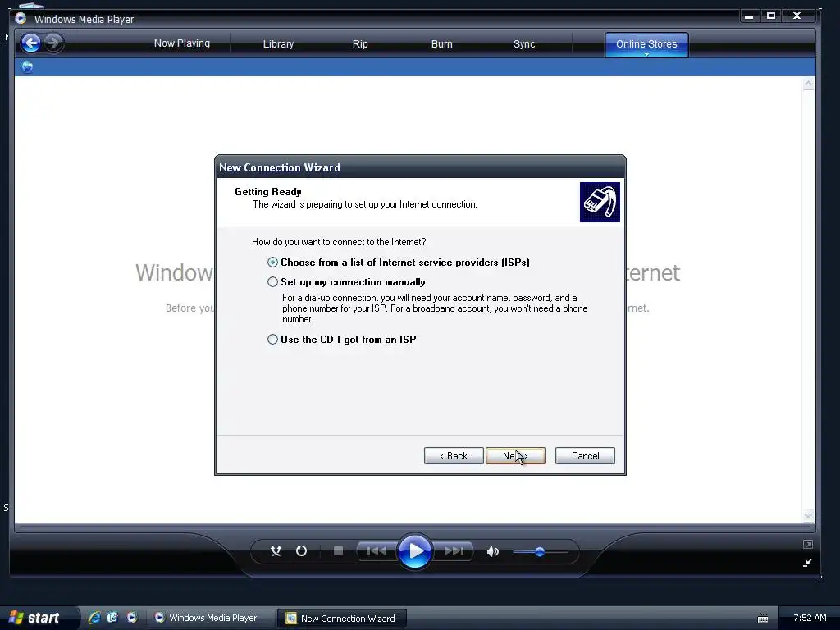Open the second quick launch icon

click(112, 618)
